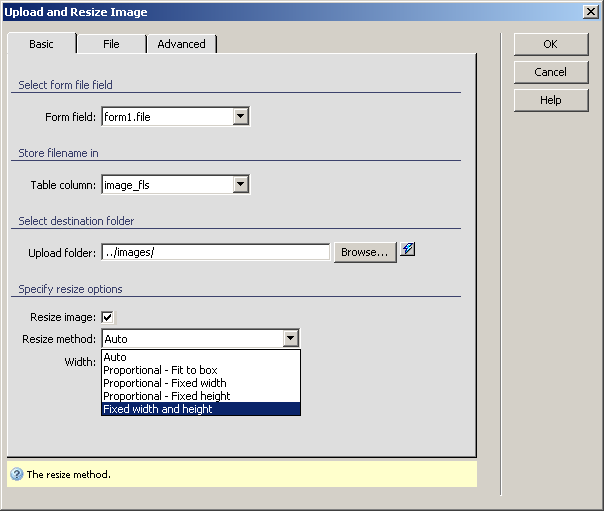The height and width of the screenshot is (511, 604).
Task: Select Proportional - Fit to box option
Action: [x=200, y=370]
